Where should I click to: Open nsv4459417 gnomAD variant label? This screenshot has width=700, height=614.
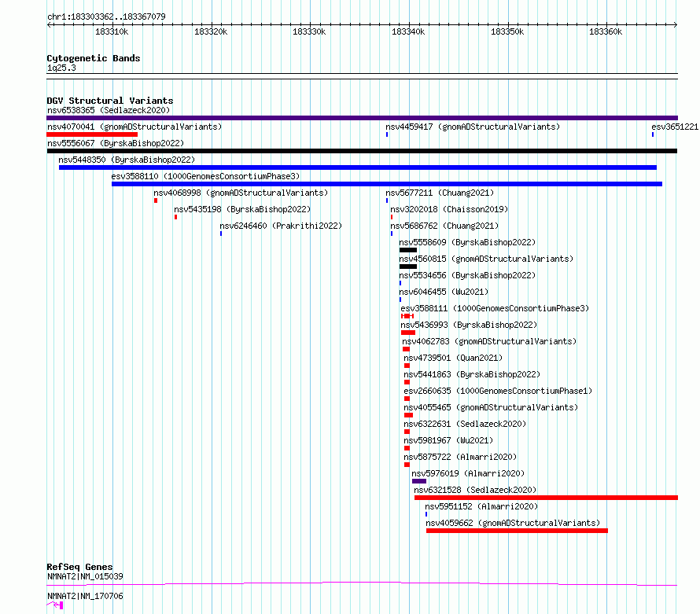(x=473, y=127)
